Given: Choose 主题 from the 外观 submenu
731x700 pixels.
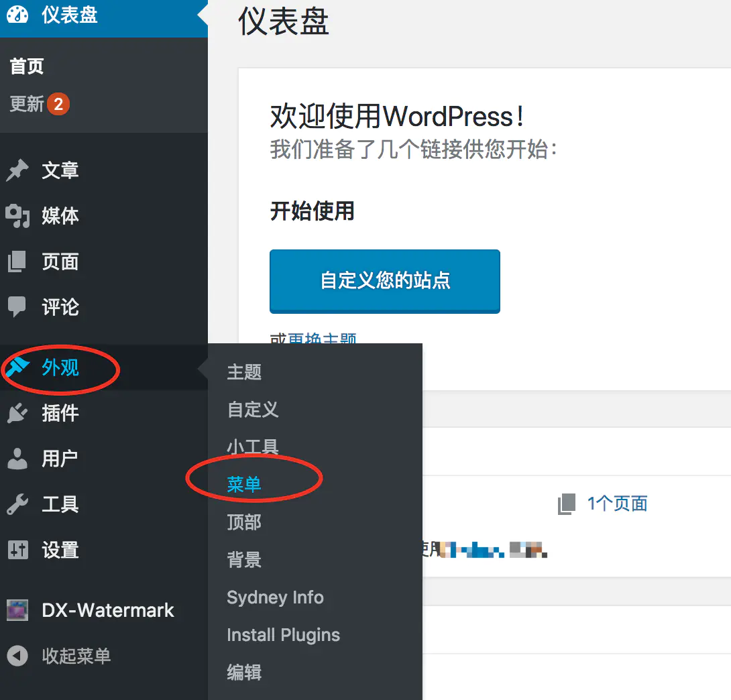Looking at the screenshot, I should pos(244,372).
